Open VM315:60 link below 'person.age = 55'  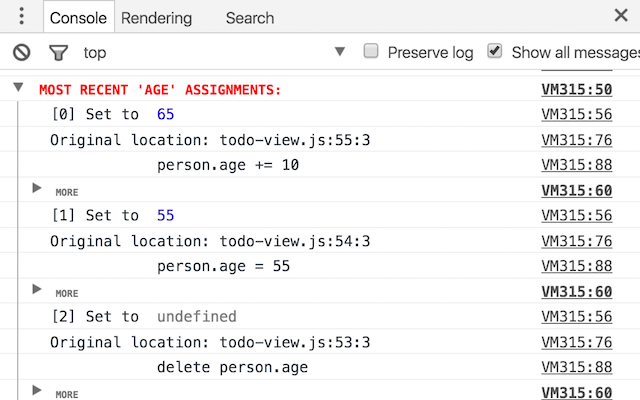(x=577, y=292)
